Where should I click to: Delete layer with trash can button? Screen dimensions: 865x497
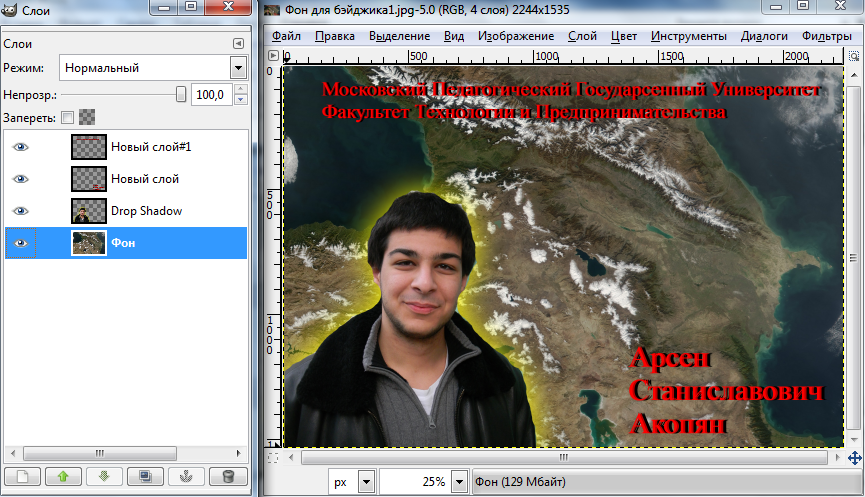[227, 476]
